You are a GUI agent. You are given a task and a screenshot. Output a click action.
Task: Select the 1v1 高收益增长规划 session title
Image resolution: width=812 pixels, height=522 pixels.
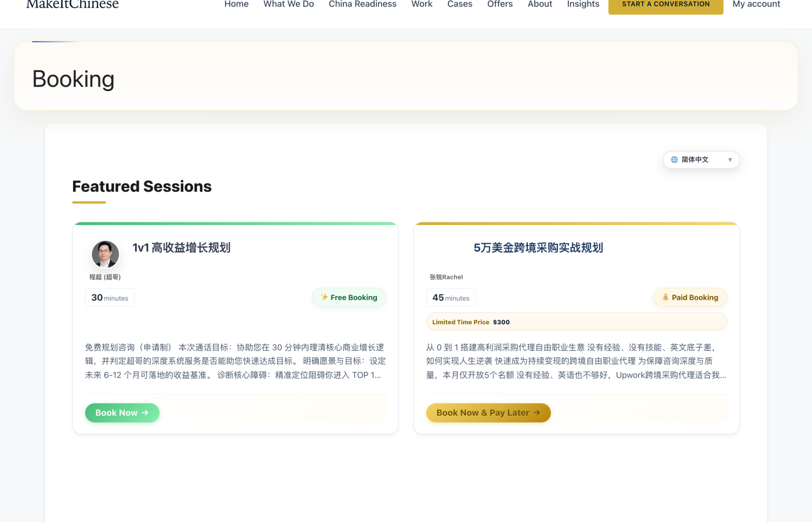coord(182,248)
